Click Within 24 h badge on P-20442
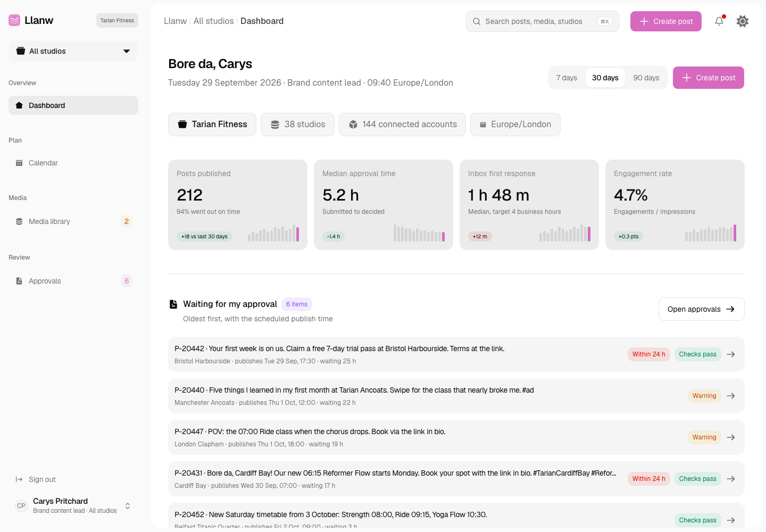This screenshot has height=532, width=766. pos(648,354)
